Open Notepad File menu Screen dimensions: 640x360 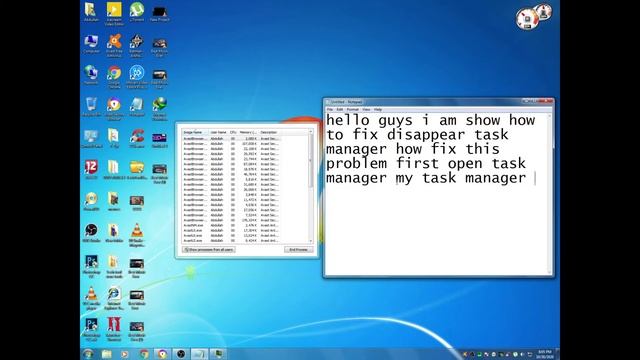pyautogui.click(x=330, y=109)
